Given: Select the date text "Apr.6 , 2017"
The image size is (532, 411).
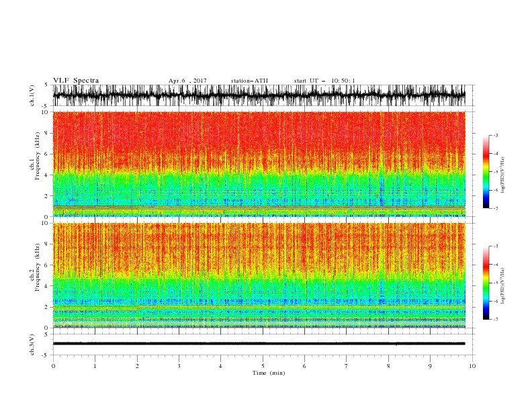Looking at the screenshot, I should pos(187,81).
